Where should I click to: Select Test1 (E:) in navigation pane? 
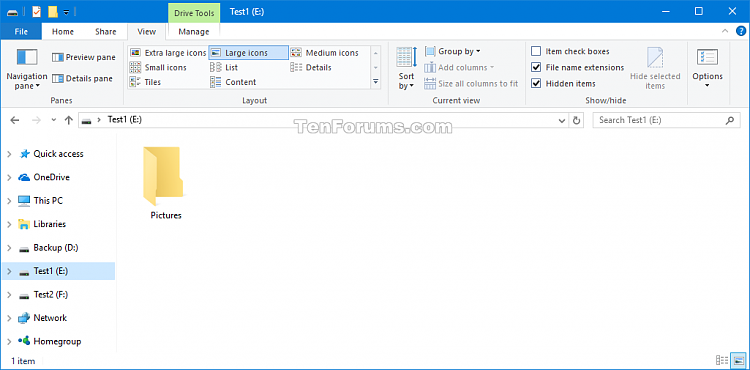[x=58, y=271]
